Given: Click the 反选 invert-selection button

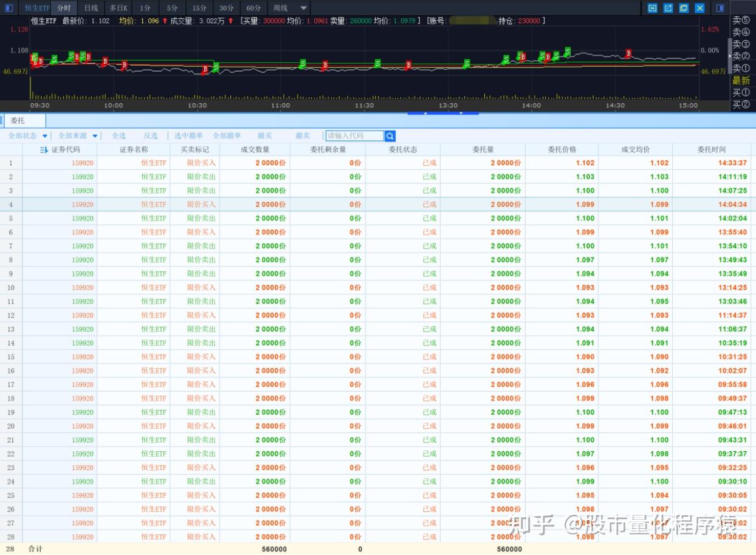Looking at the screenshot, I should pos(151,136).
